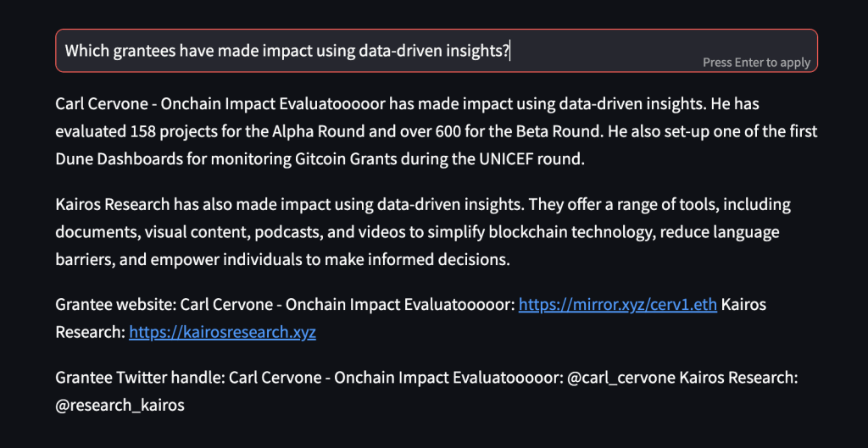The image size is (868, 448).
Task: Click the @research_kairos Twitter handle text
Action: [x=120, y=406]
